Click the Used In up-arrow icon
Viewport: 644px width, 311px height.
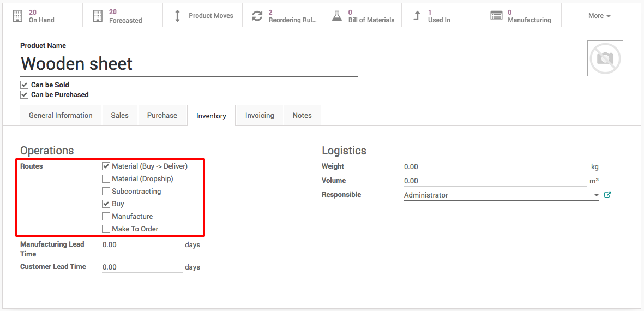click(417, 16)
